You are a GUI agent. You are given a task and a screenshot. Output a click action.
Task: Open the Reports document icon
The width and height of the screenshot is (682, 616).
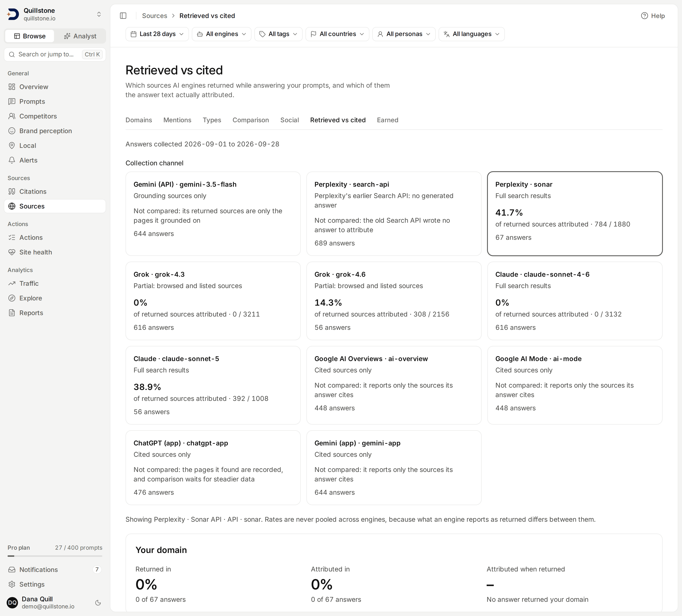click(12, 313)
